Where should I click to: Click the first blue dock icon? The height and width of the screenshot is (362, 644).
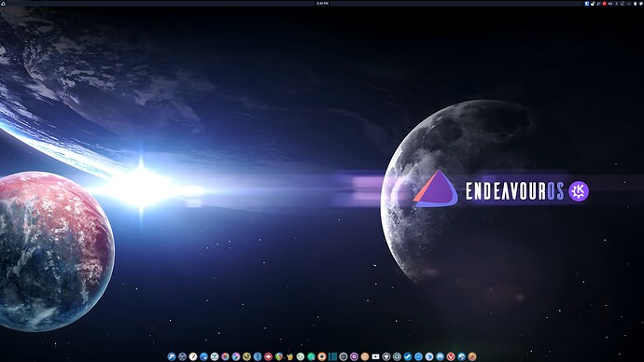pyautogui.click(x=172, y=356)
